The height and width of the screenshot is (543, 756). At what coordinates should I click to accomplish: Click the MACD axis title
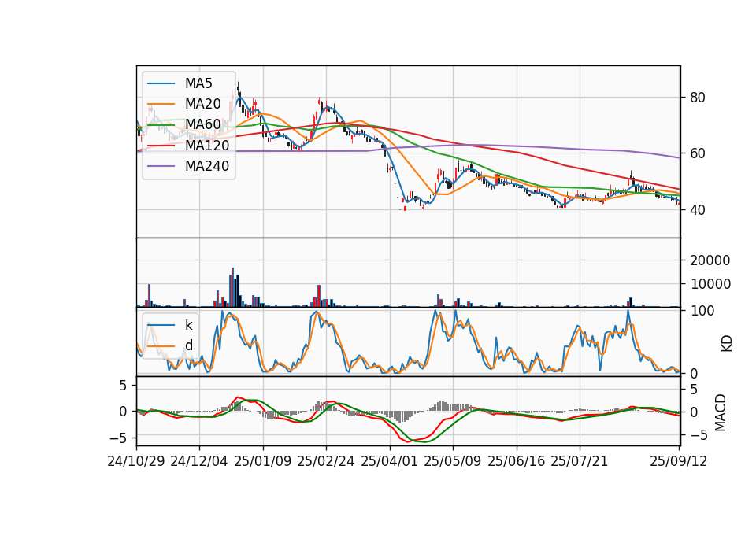[x=721, y=412]
